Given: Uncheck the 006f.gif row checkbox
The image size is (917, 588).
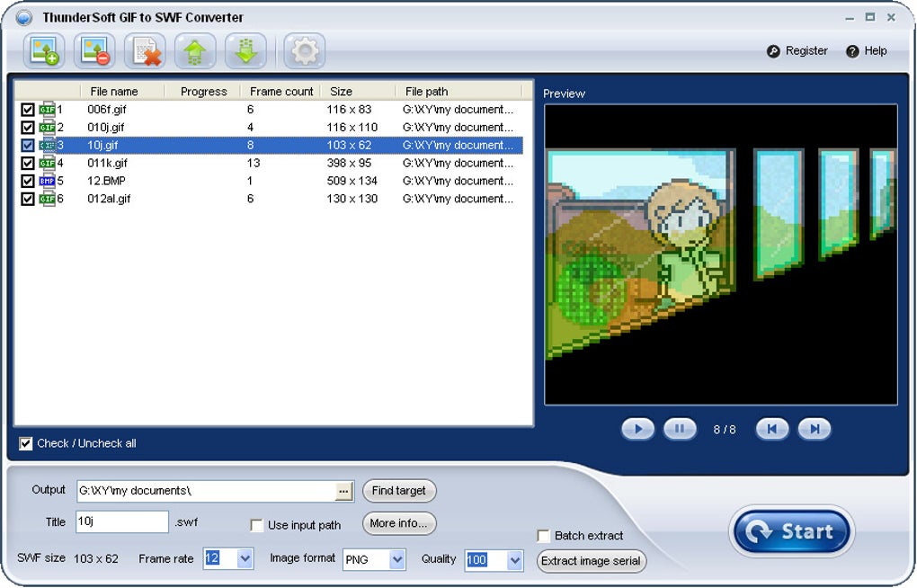Looking at the screenshot, I should 28,110.
